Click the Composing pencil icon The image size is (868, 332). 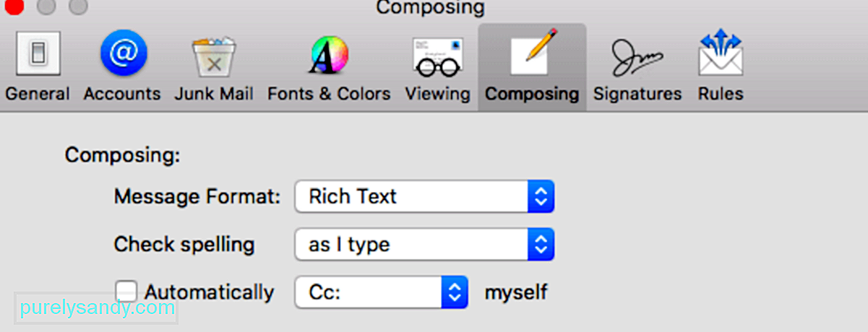coord(533,53)
